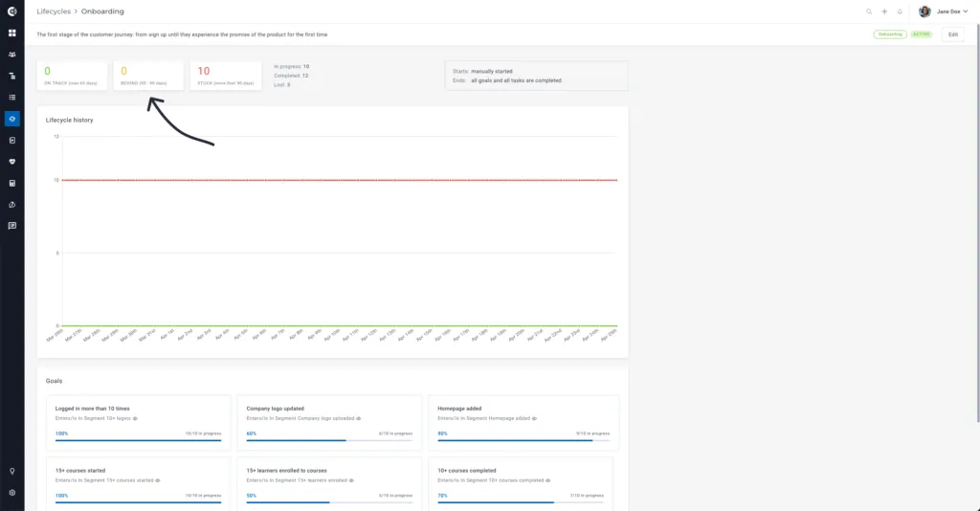Open the sidebar icon below the highlighted lifecycles icon
Viewport: 980px width, 511px height.
click(x=11, y=141)
